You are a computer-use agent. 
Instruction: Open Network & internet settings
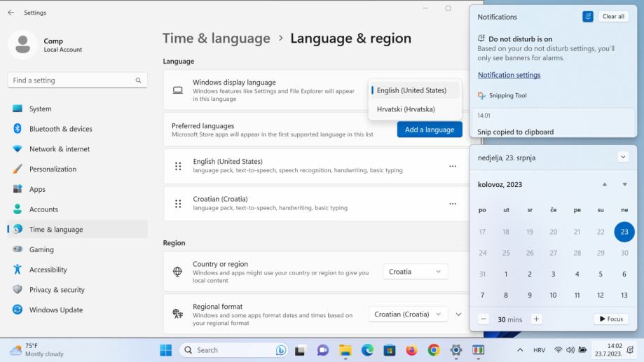pyautogui.click(x=78, y=149)
